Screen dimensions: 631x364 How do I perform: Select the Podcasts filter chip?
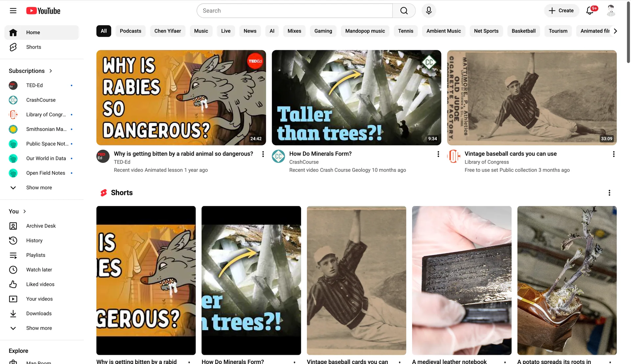[130, 31]
